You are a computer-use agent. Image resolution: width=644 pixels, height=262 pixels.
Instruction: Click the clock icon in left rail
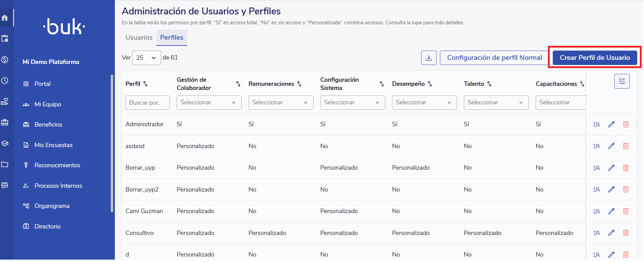pyautogui.click(x=5, y=81)
